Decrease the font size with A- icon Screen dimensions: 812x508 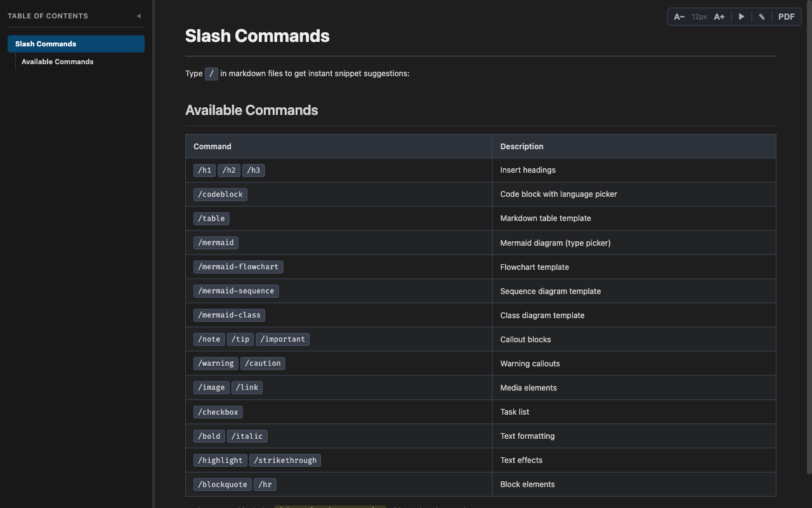[679, 17]
